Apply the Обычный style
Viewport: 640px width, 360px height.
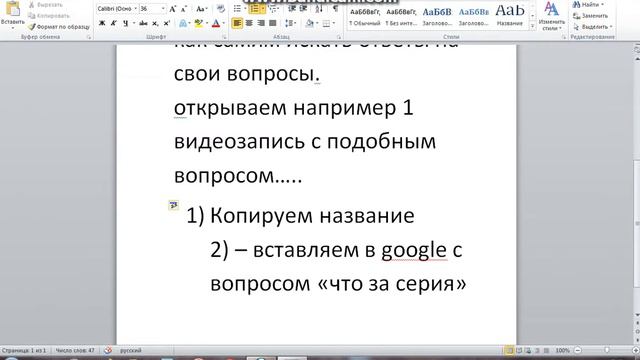tap(364, 16)
